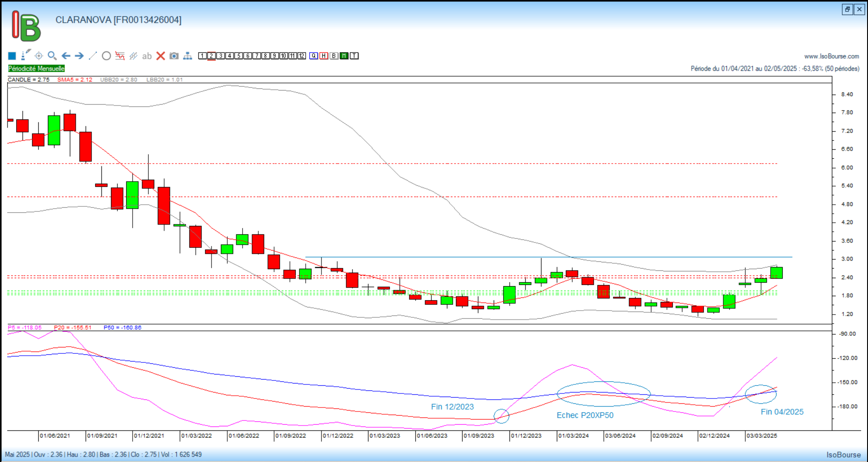Click the 01/06/2021 date axis label

55,436
